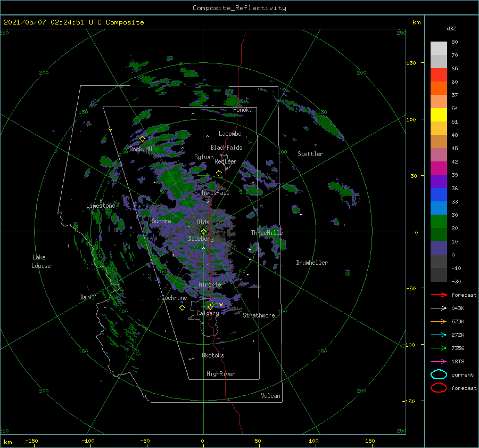Select the bright yellow 54 dBZ swatch

(x=439, y=115)
